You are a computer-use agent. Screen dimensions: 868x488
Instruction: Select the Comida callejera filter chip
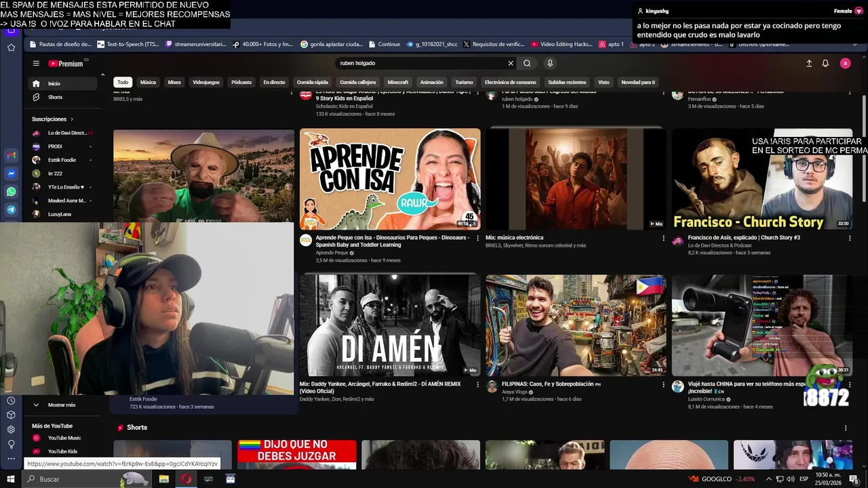[358, 82]
